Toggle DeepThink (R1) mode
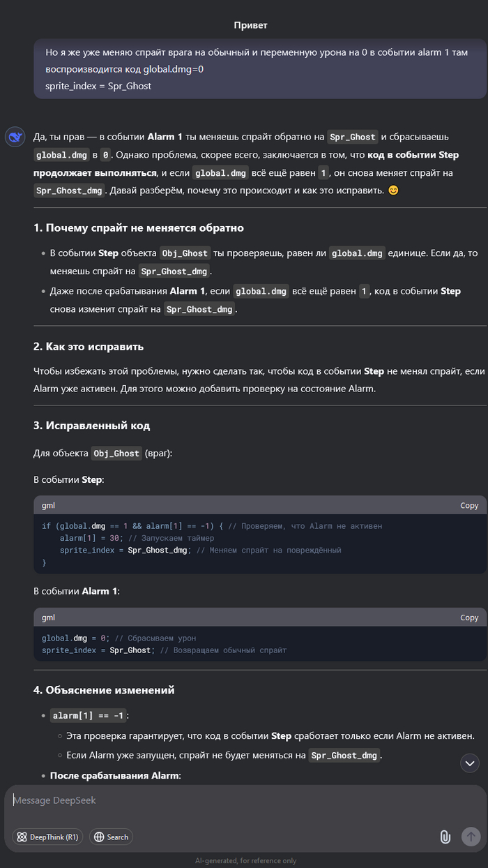The image size is (488, 868). pyautogui.click(x=47, y=837)
